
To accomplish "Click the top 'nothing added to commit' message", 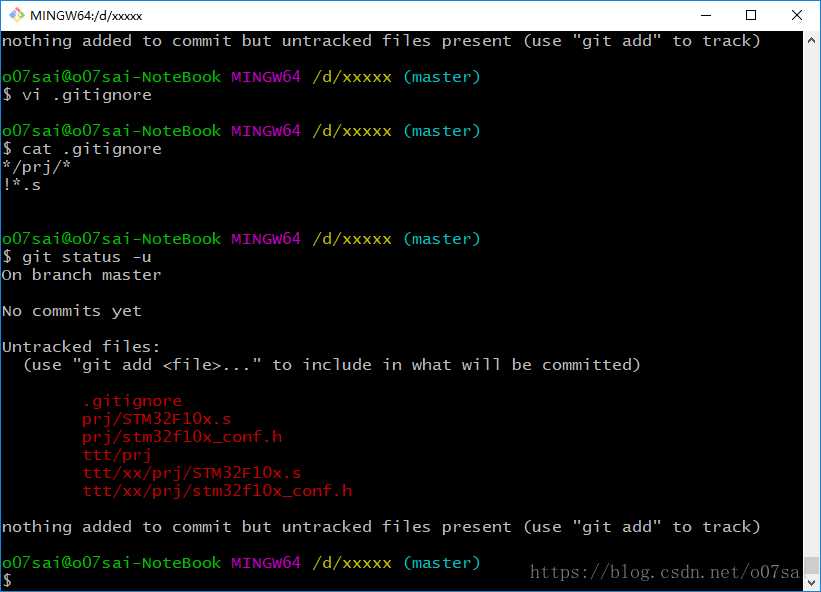I will [x=381, y=41].
